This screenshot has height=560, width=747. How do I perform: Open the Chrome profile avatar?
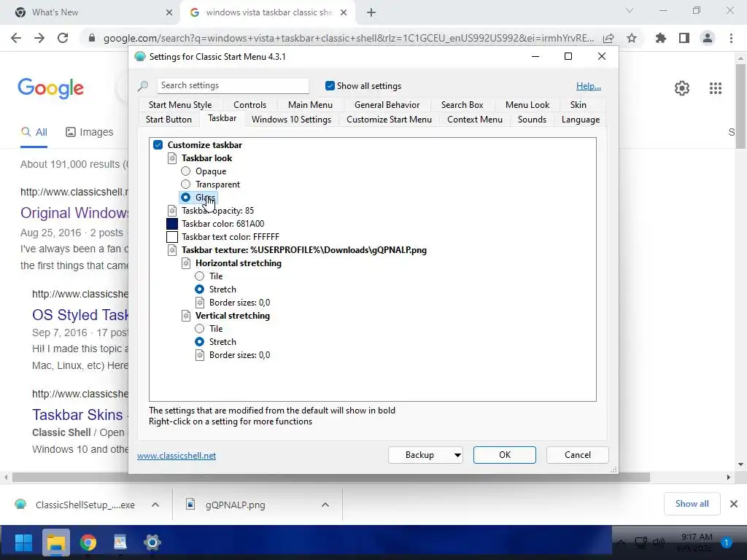[x=708, y=38]
